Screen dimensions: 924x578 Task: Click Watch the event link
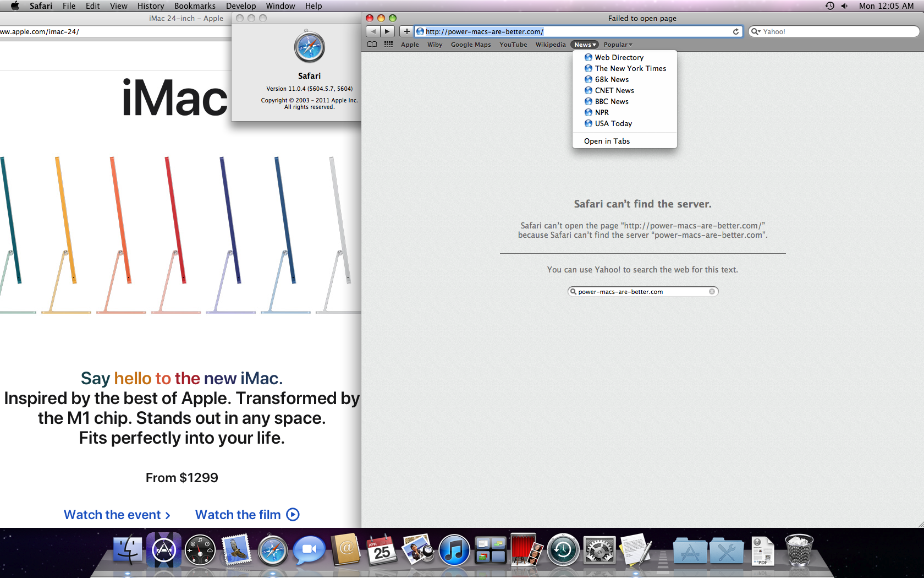click(x=117, y=515)
